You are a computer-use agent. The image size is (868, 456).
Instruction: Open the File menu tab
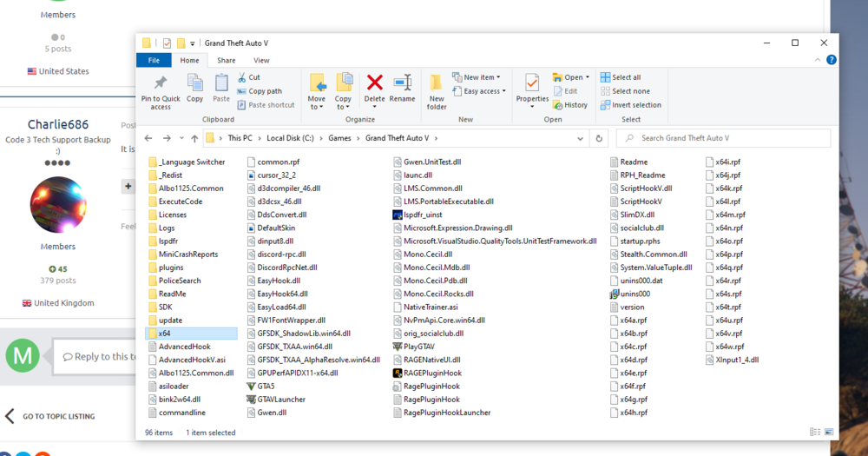(154, 61)
